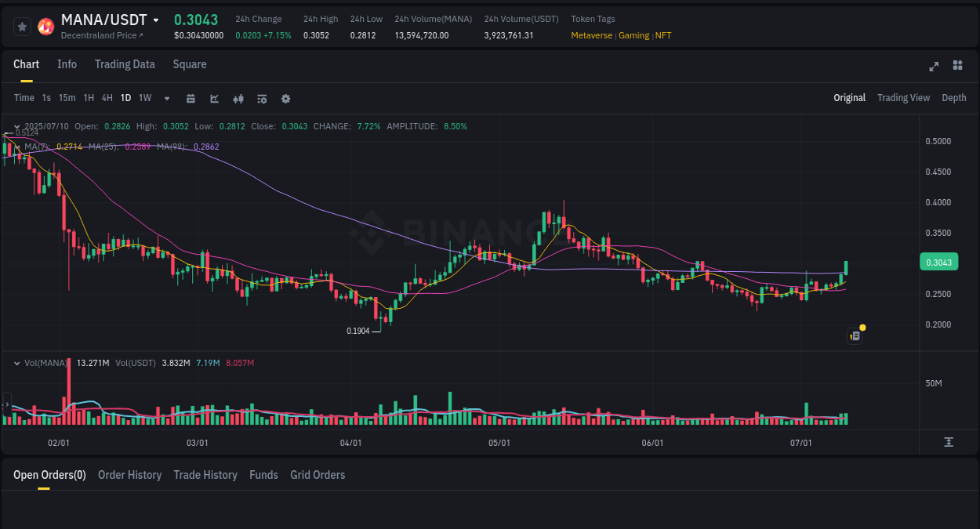Toggle the favorite star for MANA/USDT
The image size is (980, 529).
22,26
